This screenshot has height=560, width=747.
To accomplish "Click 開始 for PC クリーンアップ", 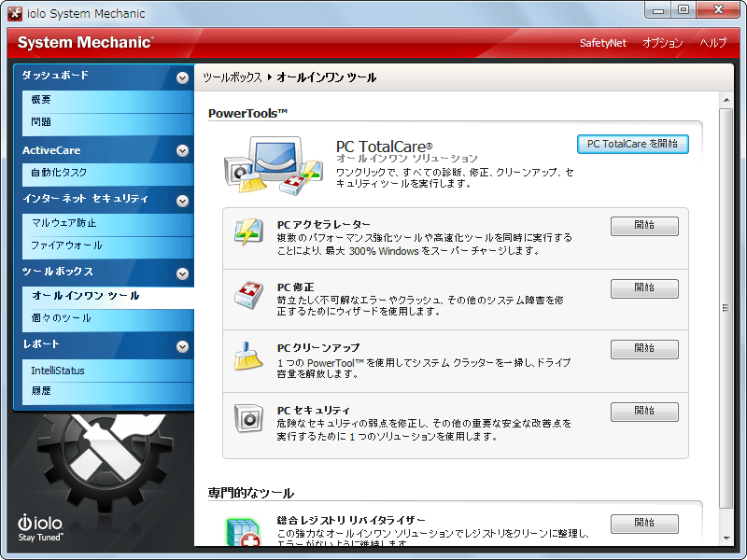I will tap(644, 349).
